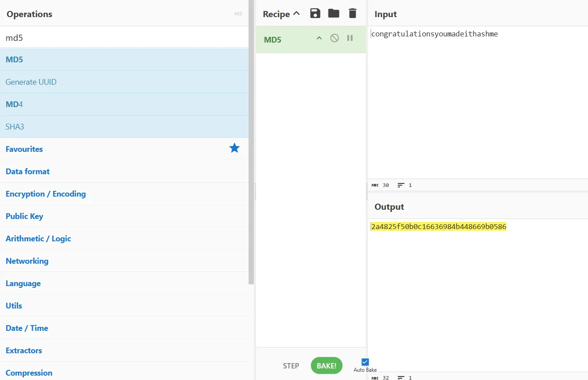Collapse the MD5 operation arguments

click(x=319, y=38)
